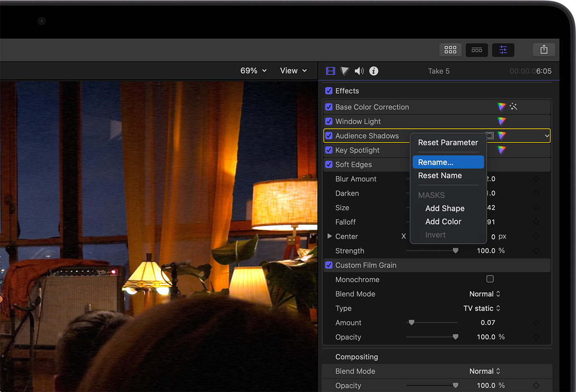576x392 pixels.
Task: Select the Window Light effect name
Action: (x=358, y=121)
